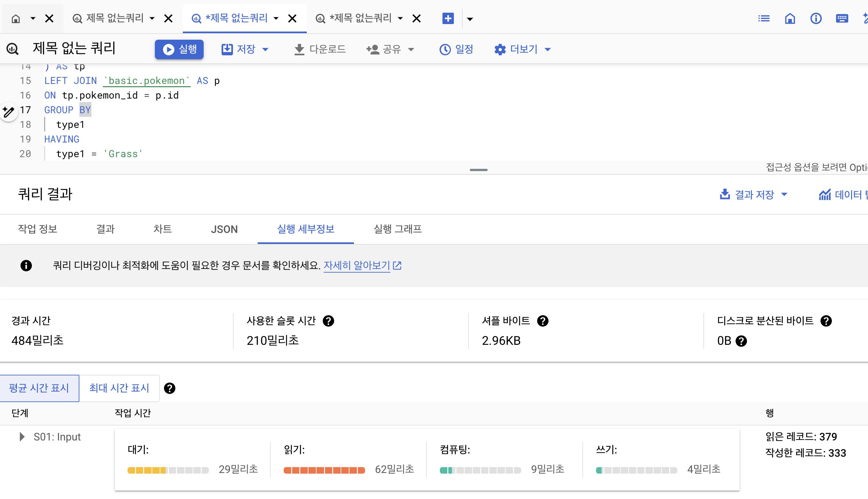Close the third *제목 없는쿼리 tab
868x499 pixels.
pyautogui.click(x=416, y=19)
